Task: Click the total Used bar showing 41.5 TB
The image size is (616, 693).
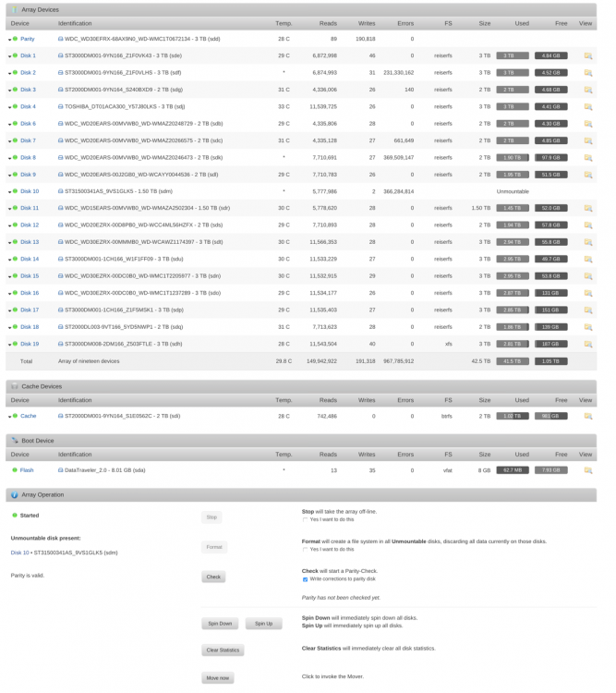Action: click(x=513, y=361)
